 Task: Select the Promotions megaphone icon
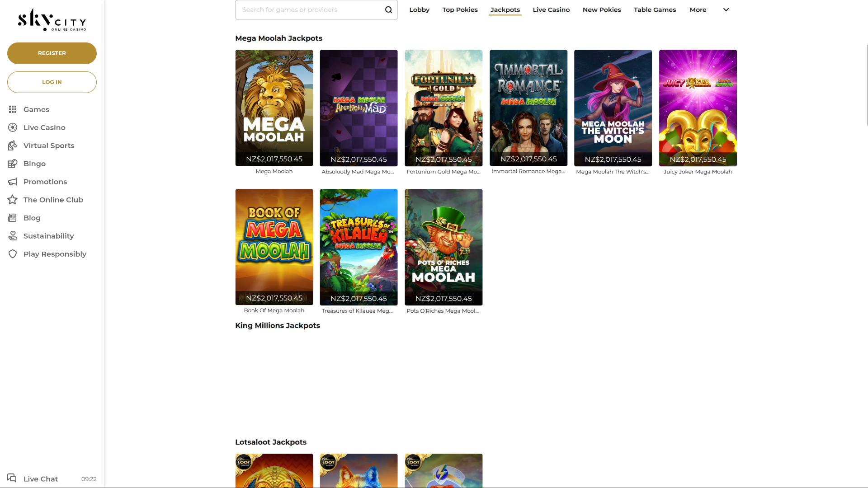[x=12, y=182]
